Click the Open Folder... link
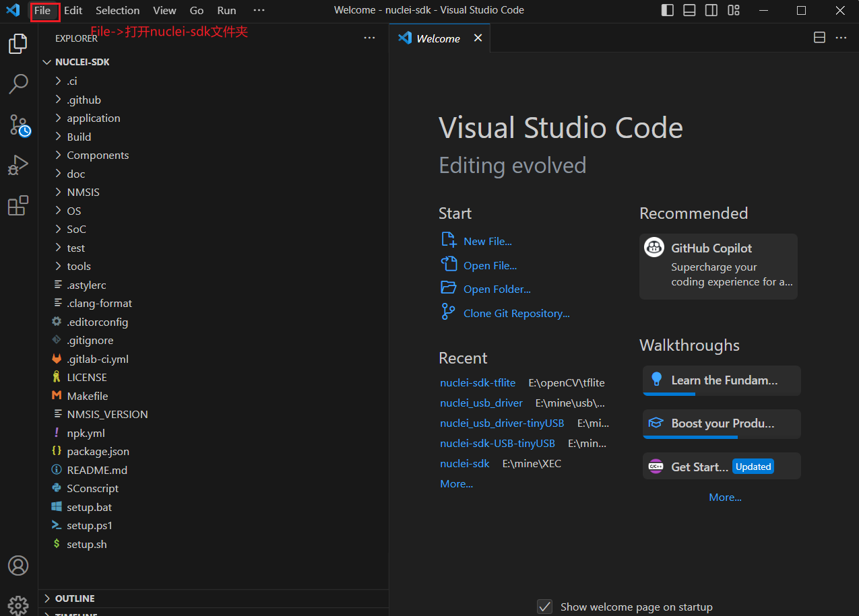Screen dimensions: 859x616 [x=497, y=289]
